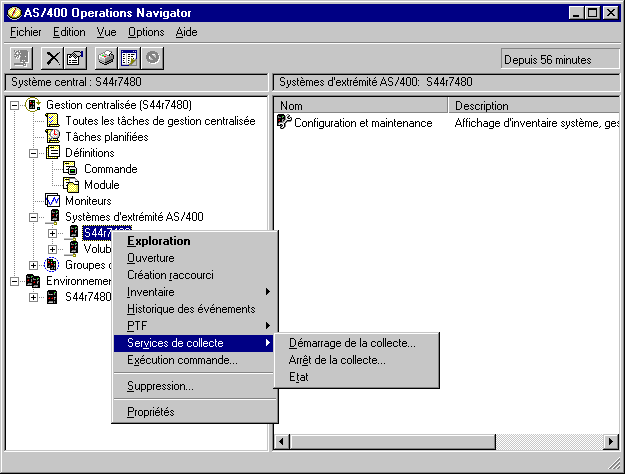The height and width of the screenshot is (474, 625).
Task: Expand the Volub system node
Action: [52, 249]
